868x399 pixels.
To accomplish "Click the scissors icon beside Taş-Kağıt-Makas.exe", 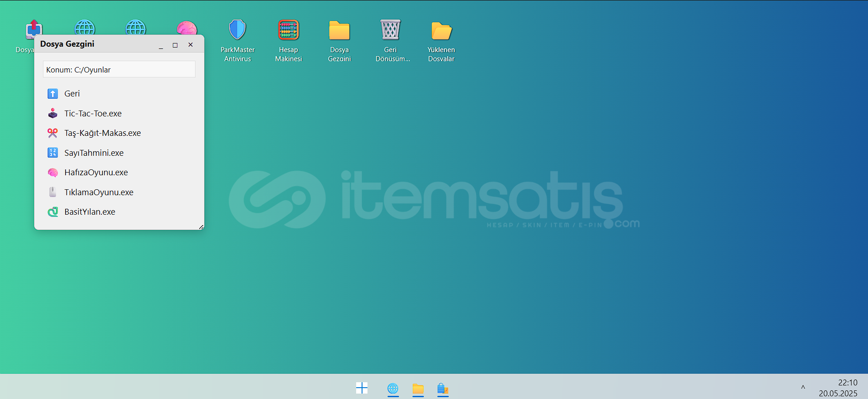I will click(52, 133).
